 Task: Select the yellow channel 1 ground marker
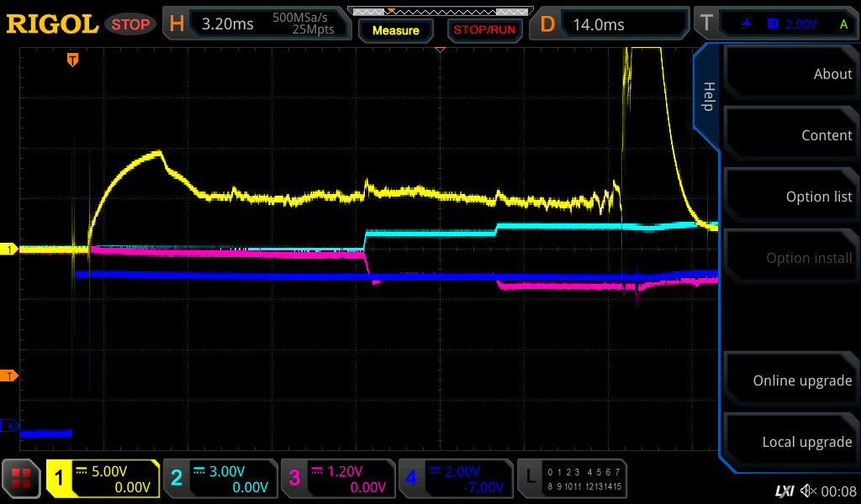click(11, 249)
